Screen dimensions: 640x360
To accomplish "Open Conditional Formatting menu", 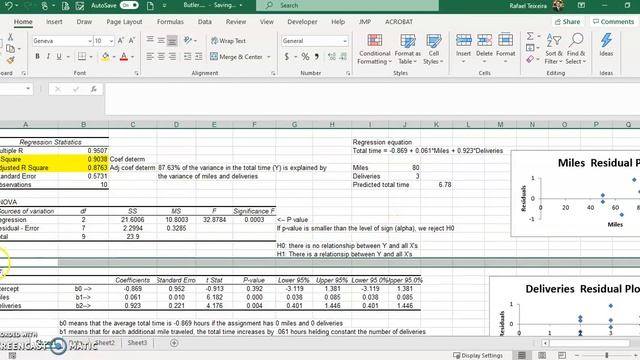I will pos(374,49).
